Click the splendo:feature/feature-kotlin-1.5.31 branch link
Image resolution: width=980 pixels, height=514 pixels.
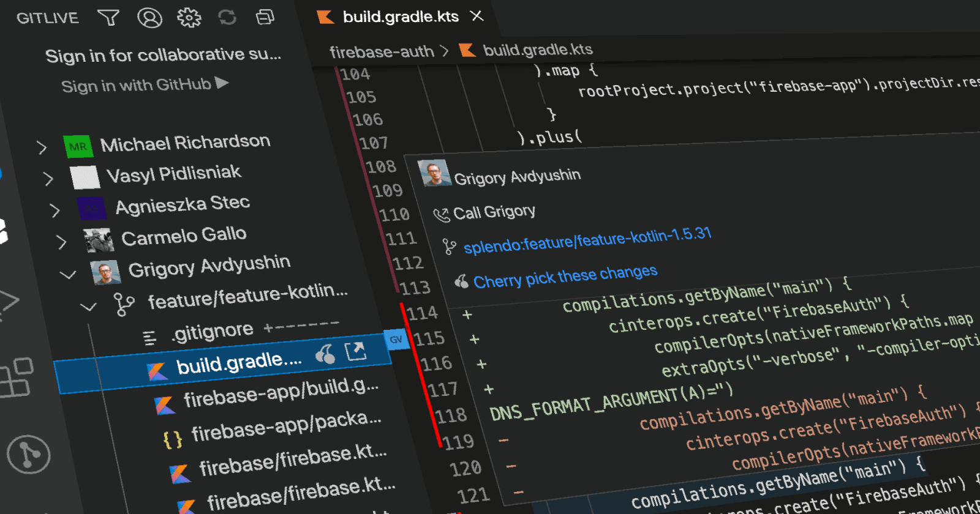(587, 240)
